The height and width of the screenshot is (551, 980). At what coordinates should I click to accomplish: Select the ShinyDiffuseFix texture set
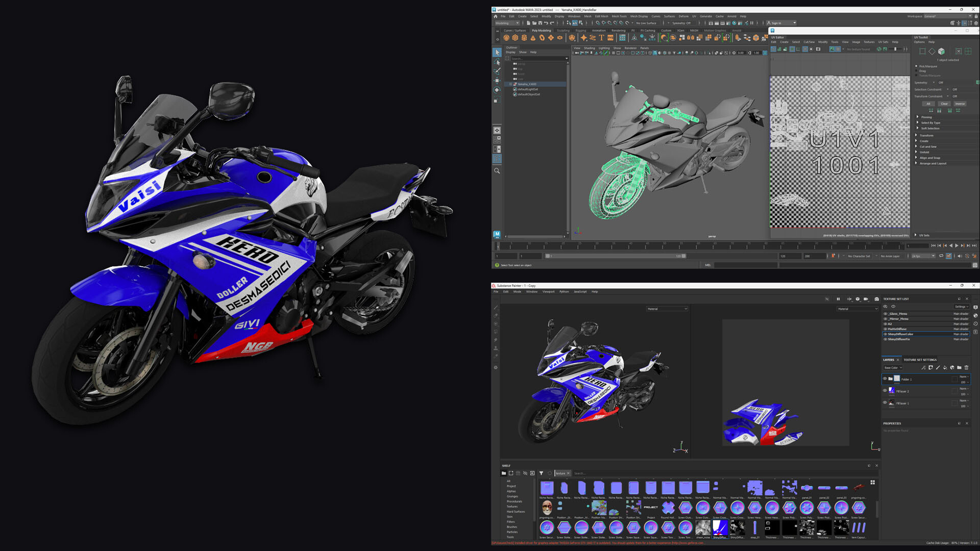(899, 339)
